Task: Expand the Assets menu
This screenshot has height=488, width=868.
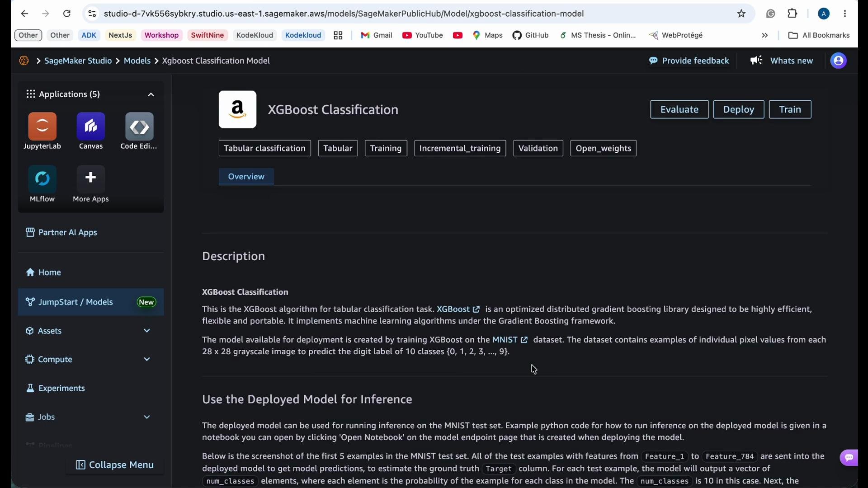Action: coord(147,331)
